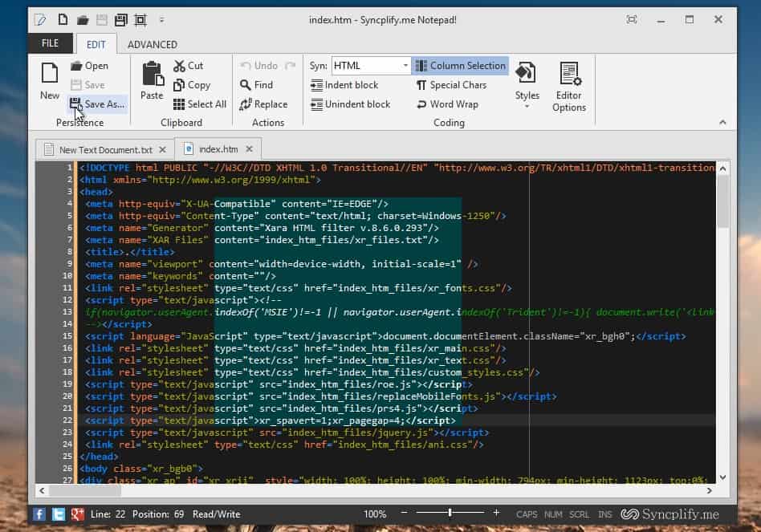This screenshot has width=761, height=532.
Task: Click Select All in Clipboard group
Action: pos(200,104)
